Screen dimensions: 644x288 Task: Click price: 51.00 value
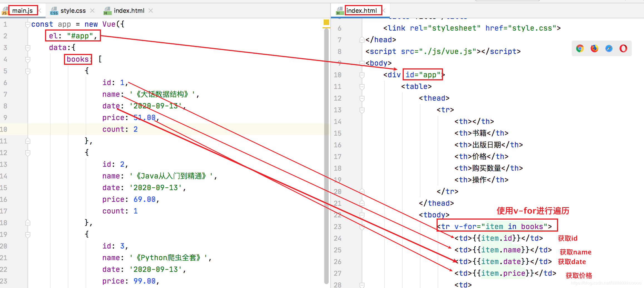pos(145,118)
